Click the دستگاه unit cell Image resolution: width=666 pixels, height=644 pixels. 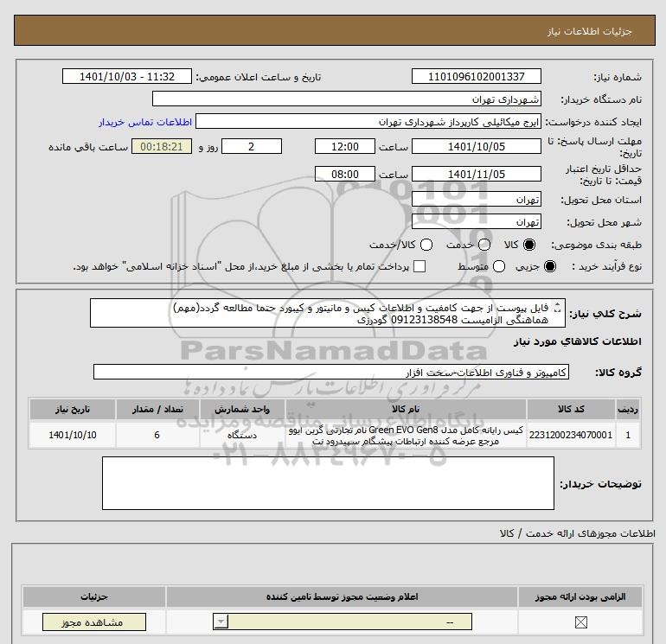point(242,435)
